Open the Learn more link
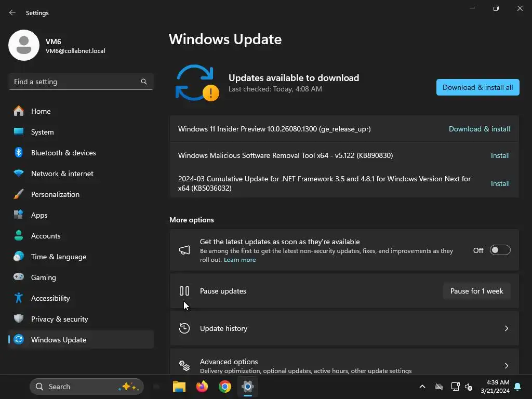 240,260
